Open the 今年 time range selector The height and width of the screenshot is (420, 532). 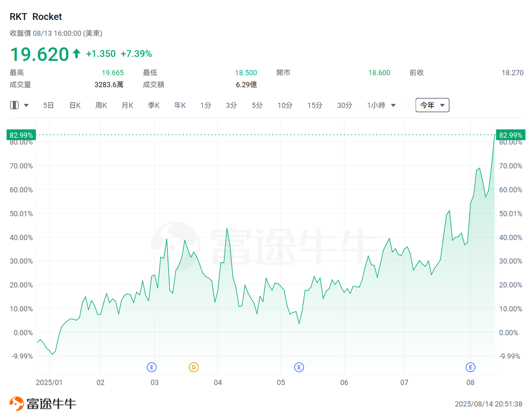pyautogui.click(x=432, y=105)
